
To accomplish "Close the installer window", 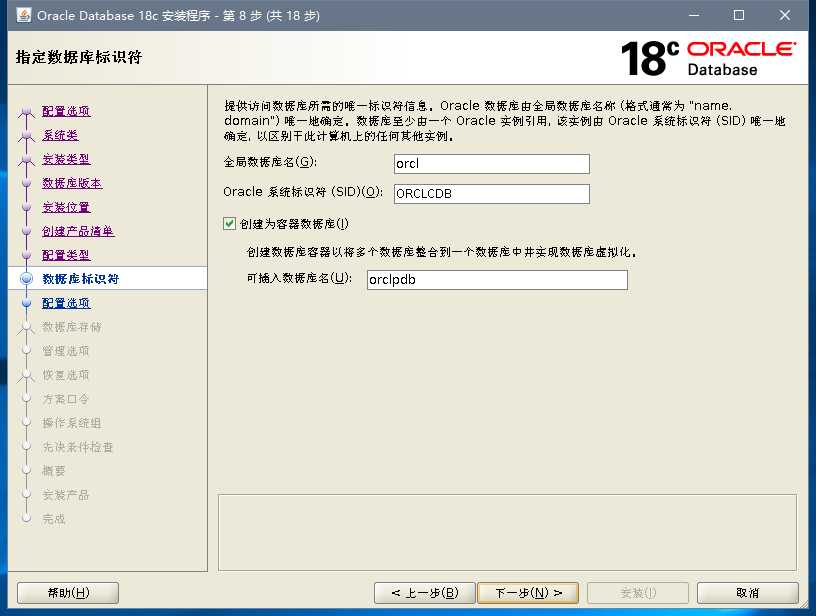I will click(x=785, y=15).
